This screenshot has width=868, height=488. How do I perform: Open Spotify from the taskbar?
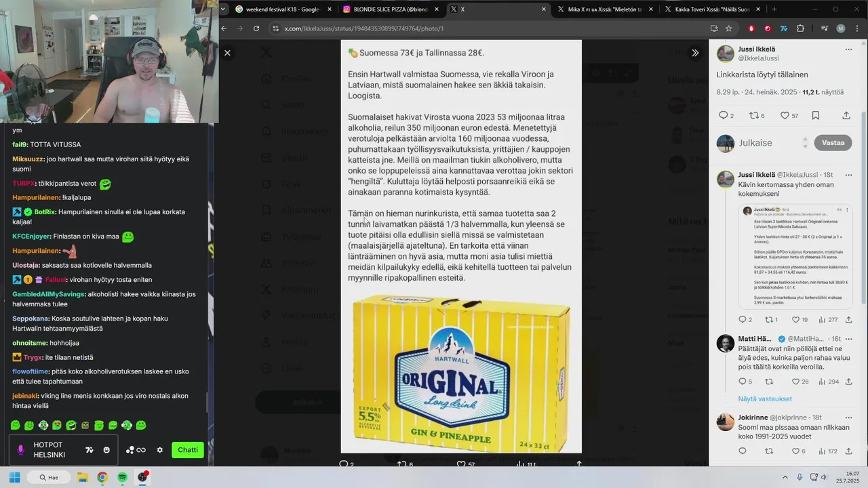tap(122, 477)
